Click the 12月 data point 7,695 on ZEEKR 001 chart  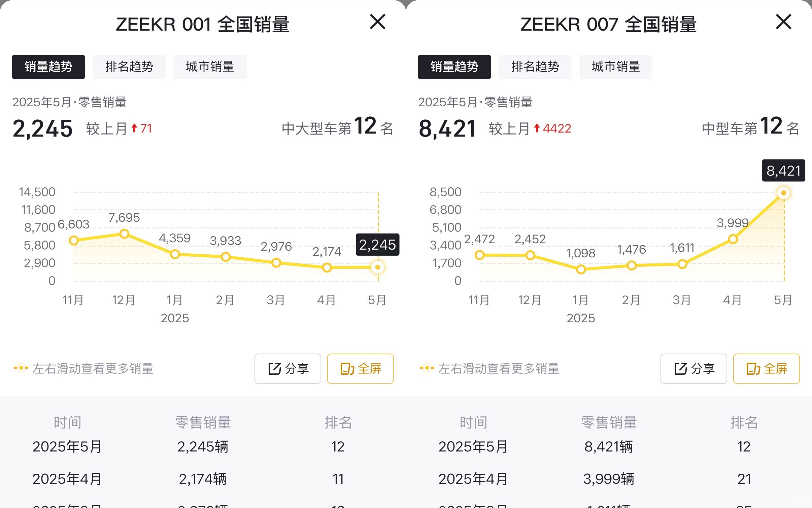point(124,233)
